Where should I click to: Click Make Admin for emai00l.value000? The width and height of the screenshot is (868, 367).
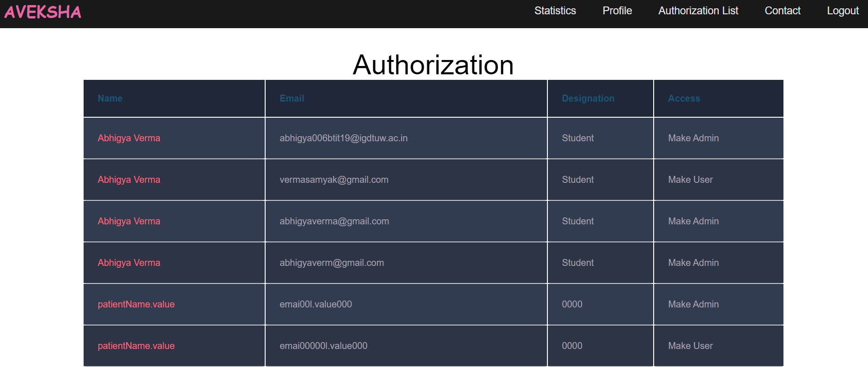[x=693, y=304]
